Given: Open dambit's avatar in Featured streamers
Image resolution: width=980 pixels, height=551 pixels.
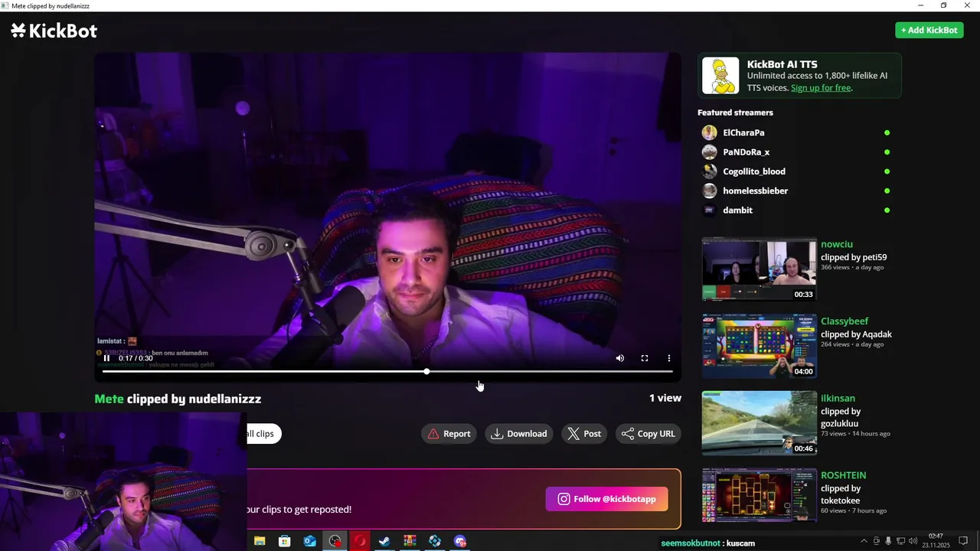Looking at the screenshot, I should coord(710,210).
